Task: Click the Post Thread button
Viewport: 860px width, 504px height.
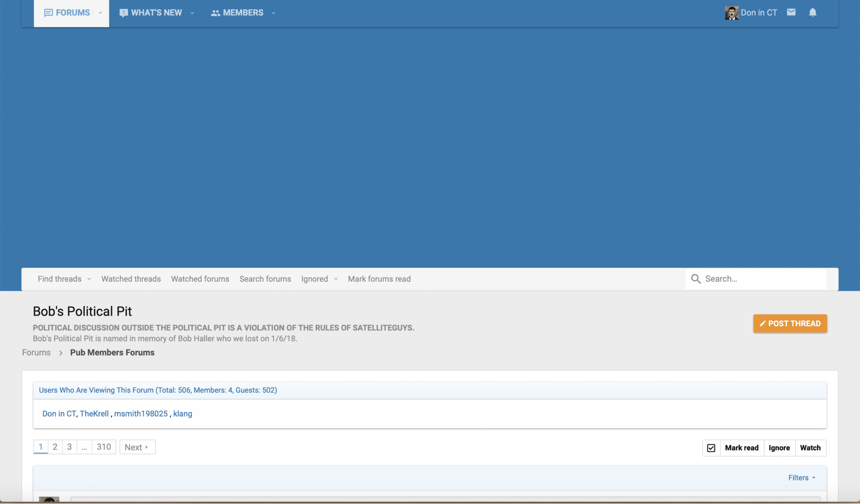Action: (x=790, y=323)
